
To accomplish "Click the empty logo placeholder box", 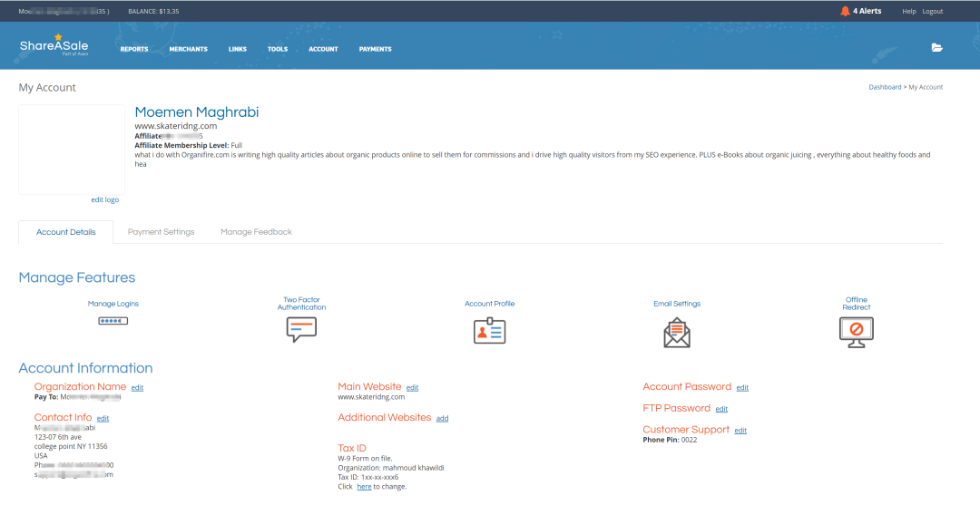I will coord(72,150).
